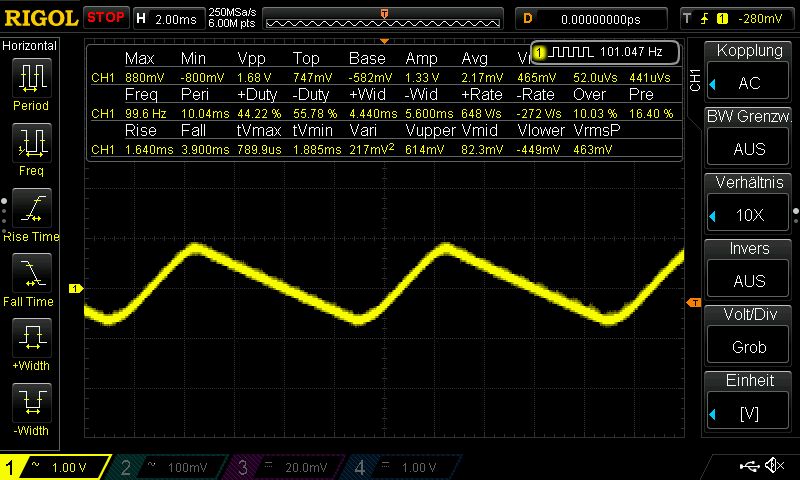Select the Rise Time measurement icon
The width and height of the screenshot is (800, 480).
click(x=32, y=208)
